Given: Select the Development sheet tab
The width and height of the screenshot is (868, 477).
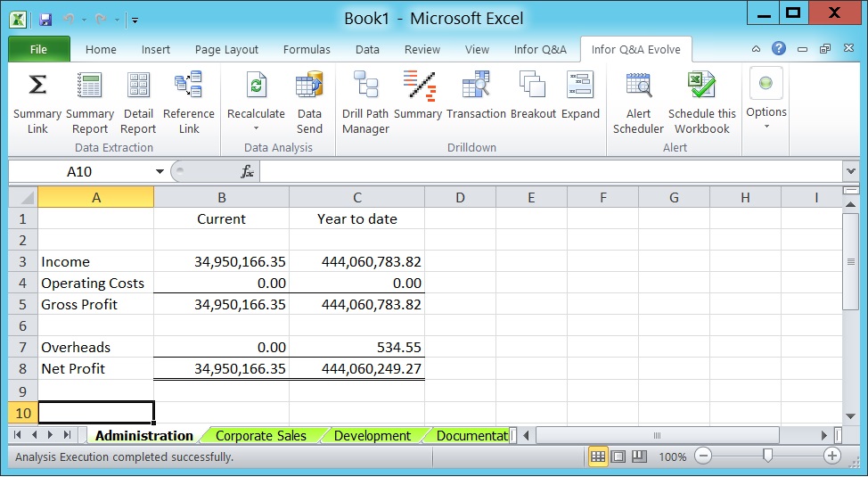Looking at the screenshot, I should [373, 436].
